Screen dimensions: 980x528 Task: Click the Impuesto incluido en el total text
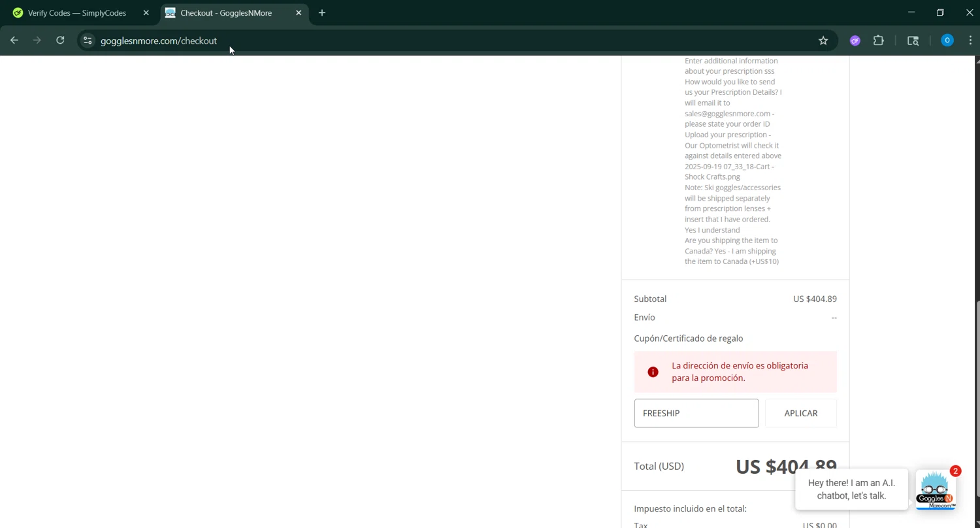[x=690, y=508]
